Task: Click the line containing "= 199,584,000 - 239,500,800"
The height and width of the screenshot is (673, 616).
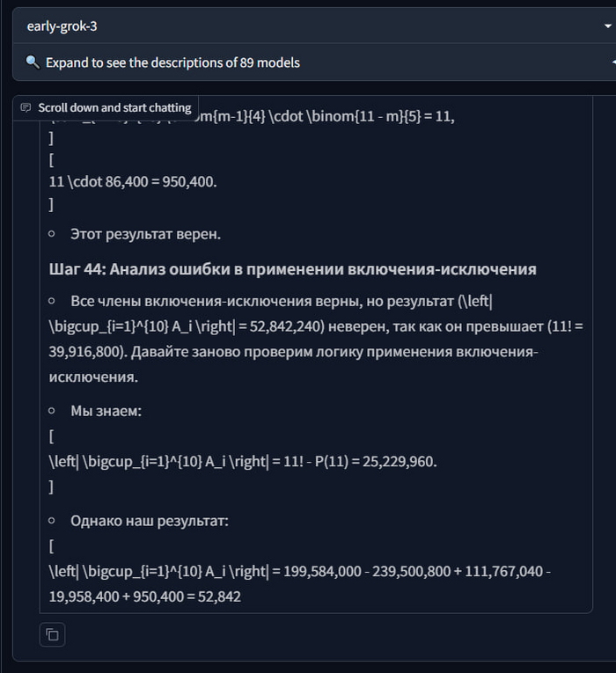Action: pos(299,571)
